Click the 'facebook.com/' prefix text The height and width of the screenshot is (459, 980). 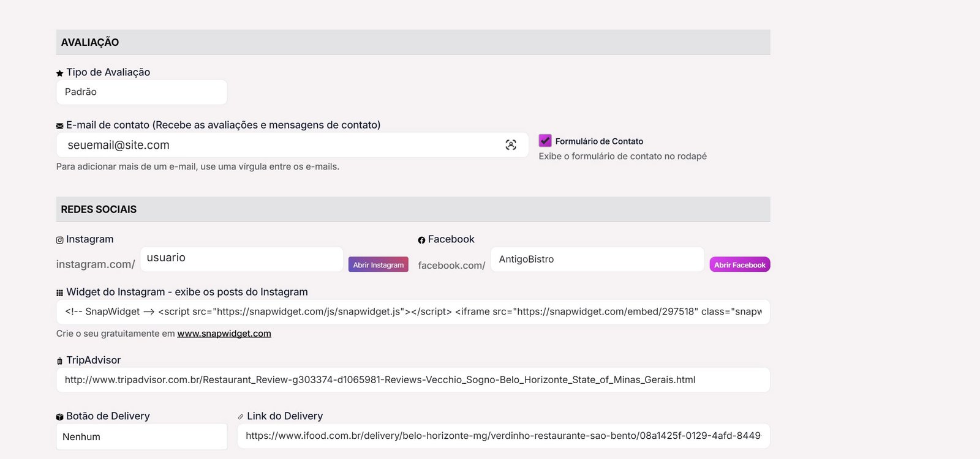click(x=451, y=265)
